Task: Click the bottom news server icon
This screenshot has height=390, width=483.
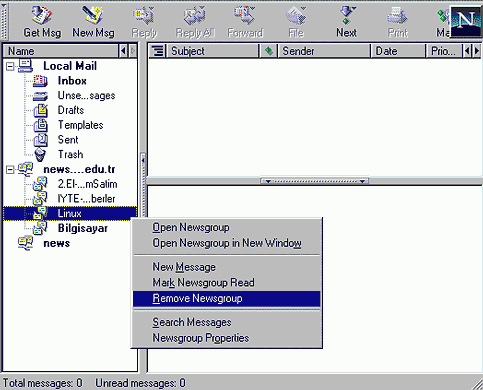Action: (x=25, y=243)
